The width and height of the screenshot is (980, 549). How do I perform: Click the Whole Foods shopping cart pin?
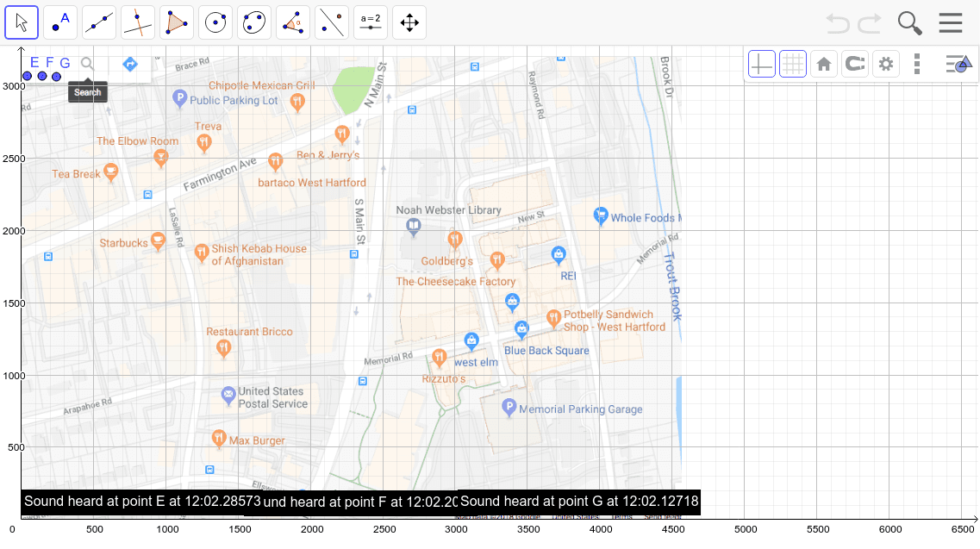(601, 216)
